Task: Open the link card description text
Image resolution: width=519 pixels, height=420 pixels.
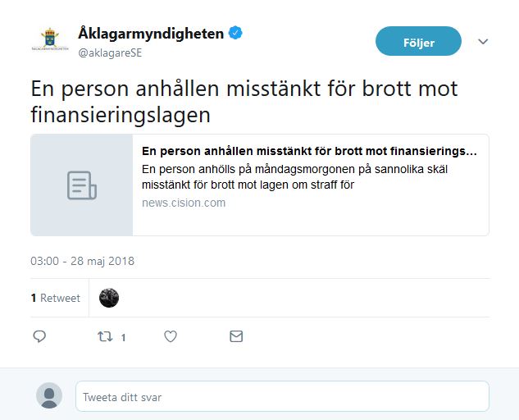Action: pos(294,177)
